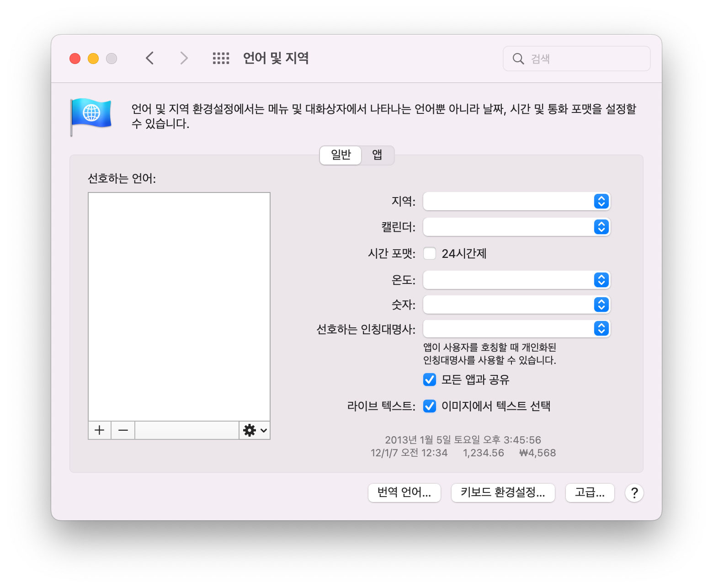
Task: Switch to the 앱 tab
Action: point(377,155)
